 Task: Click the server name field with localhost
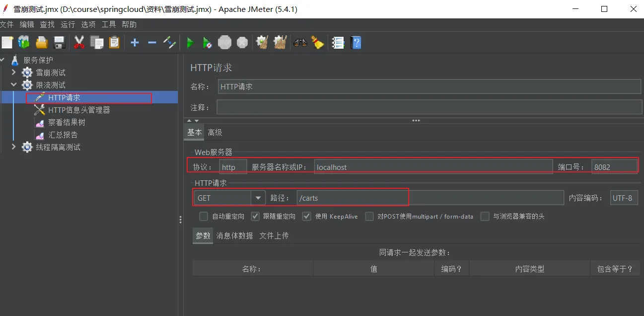[433, 167]
